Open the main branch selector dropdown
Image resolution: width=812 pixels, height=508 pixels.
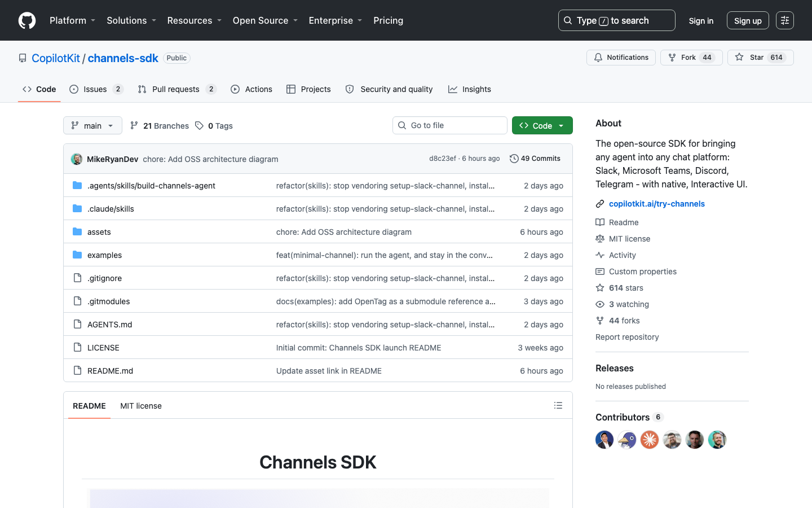[92, 125]
